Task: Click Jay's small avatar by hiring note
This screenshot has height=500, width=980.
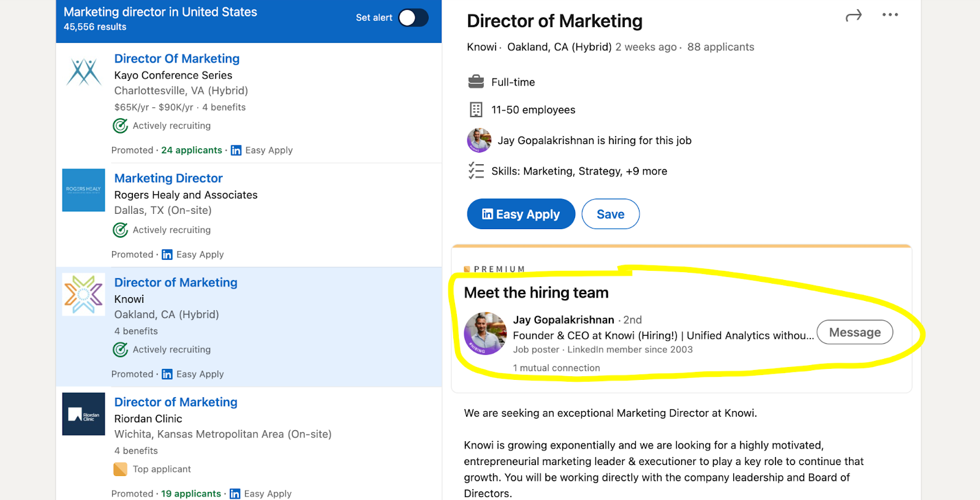Action: click(479, 140)
